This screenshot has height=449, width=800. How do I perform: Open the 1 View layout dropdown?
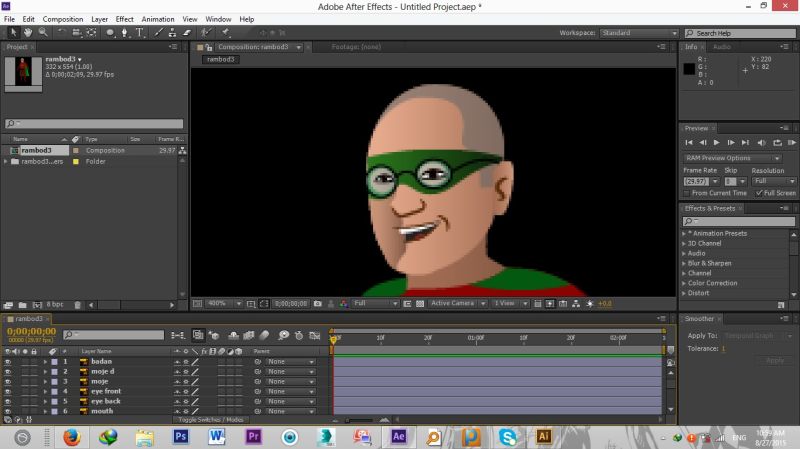click(x=510, y=304)
